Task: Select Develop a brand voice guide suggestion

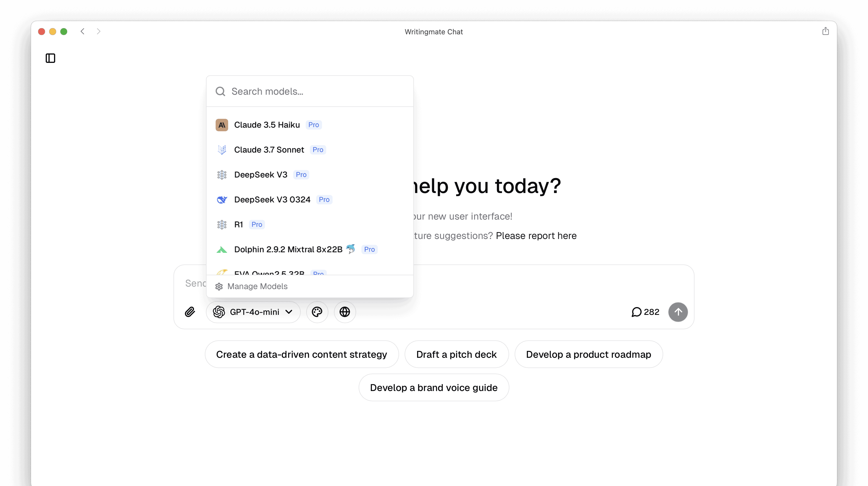Action: point(434,388)
